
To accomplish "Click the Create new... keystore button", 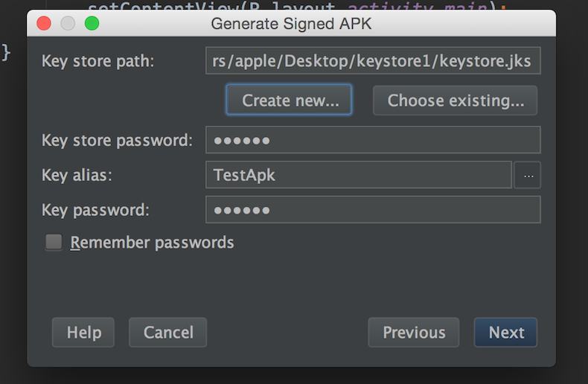I will (289, 100).
